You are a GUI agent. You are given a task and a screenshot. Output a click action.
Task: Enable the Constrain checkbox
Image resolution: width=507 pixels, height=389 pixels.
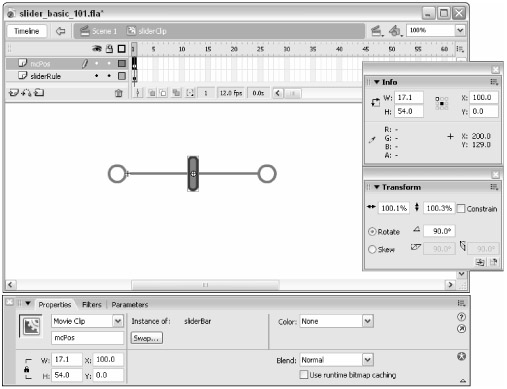[x=461, y=209]
